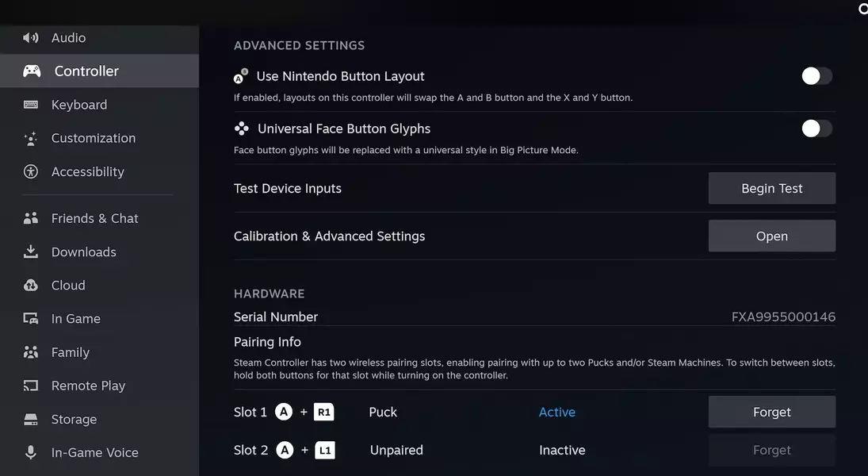Enable Use Nintendo Button Layout toggle
The height and width of the screenshot is (476, 868).
[816, 76]
